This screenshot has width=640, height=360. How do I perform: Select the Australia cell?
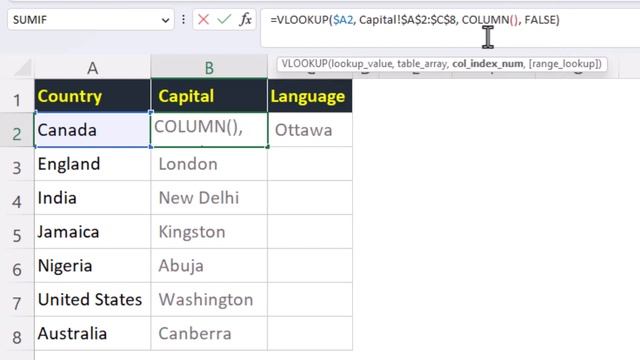point(93,333)
